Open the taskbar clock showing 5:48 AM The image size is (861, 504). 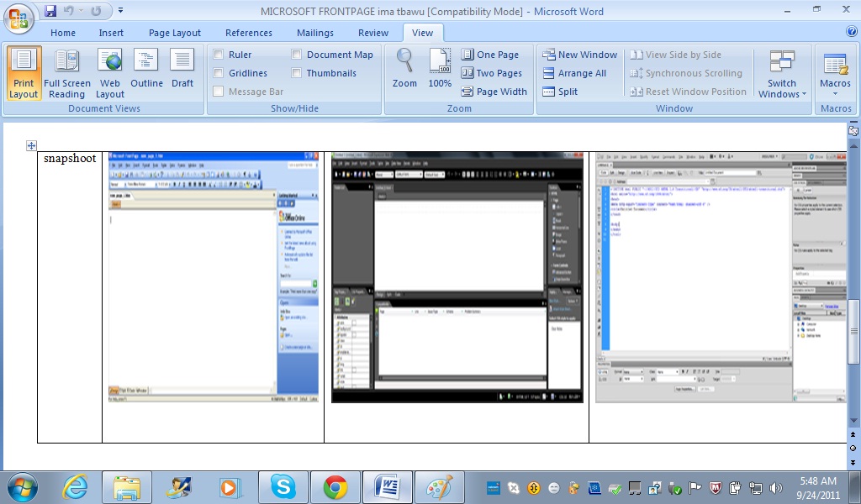pos(817,487)
